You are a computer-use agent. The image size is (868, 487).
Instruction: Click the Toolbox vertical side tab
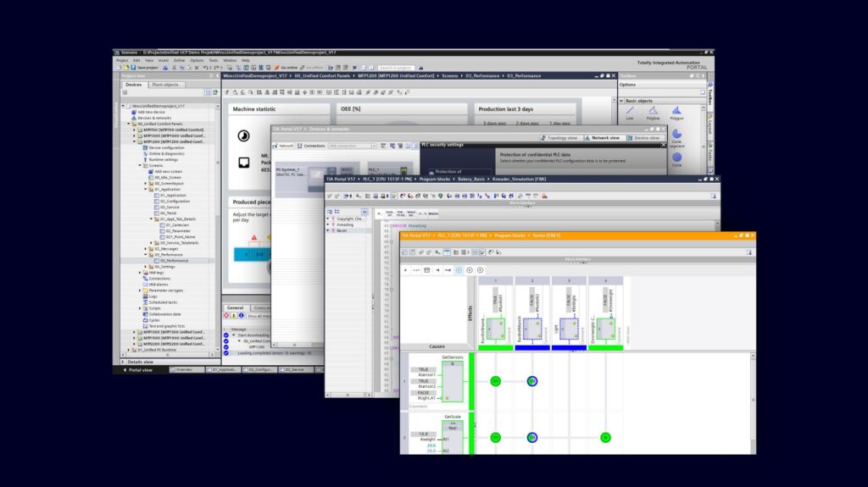(x=710, y=96)
